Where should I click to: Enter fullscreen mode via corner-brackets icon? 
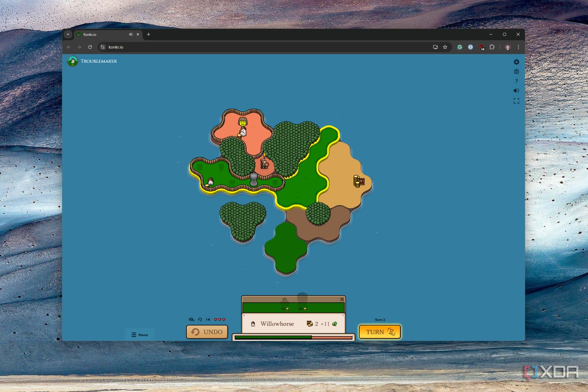[x=516, y=101]
